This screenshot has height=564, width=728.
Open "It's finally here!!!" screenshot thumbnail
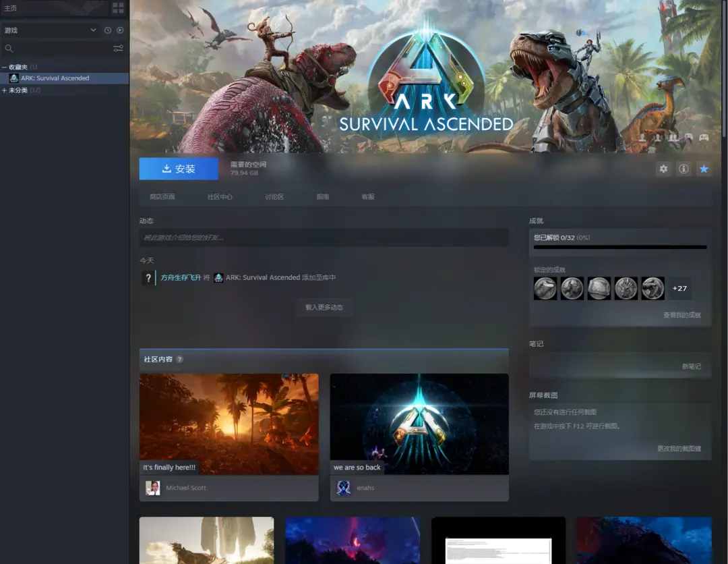pos(229,424)
